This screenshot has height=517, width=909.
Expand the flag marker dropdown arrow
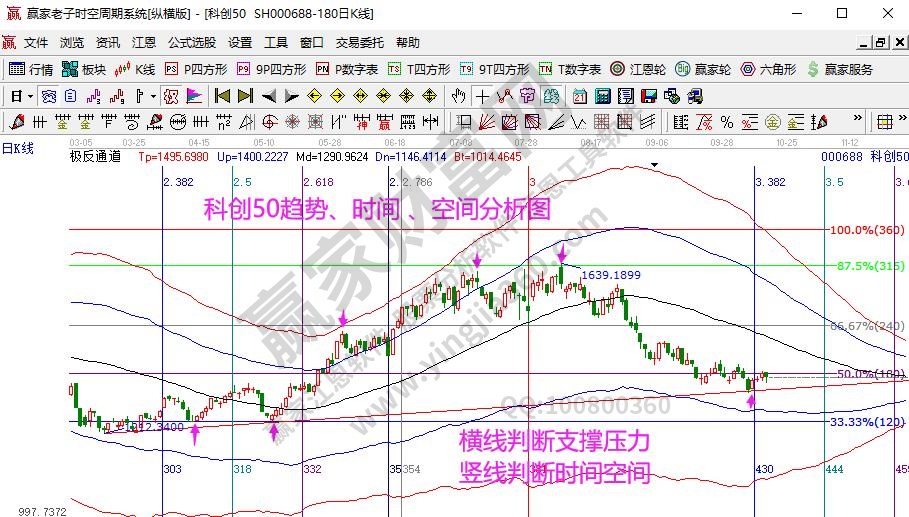pos(153,96)
